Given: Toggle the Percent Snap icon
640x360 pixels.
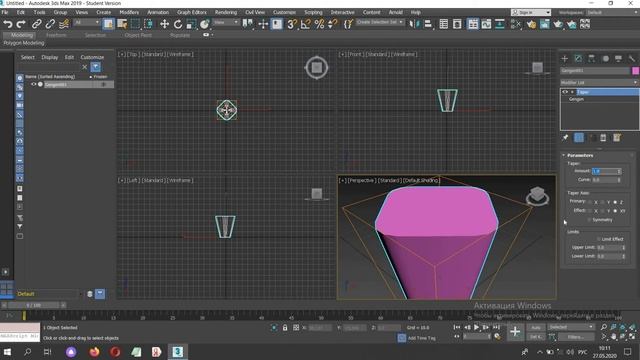Looking at the screenshot, I should [319, 24].
